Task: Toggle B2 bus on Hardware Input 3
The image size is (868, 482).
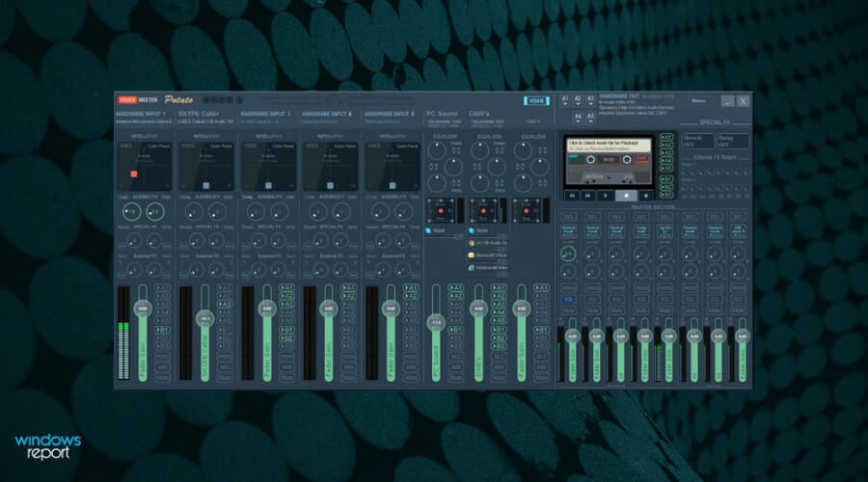Action: [x=286, y=338]
